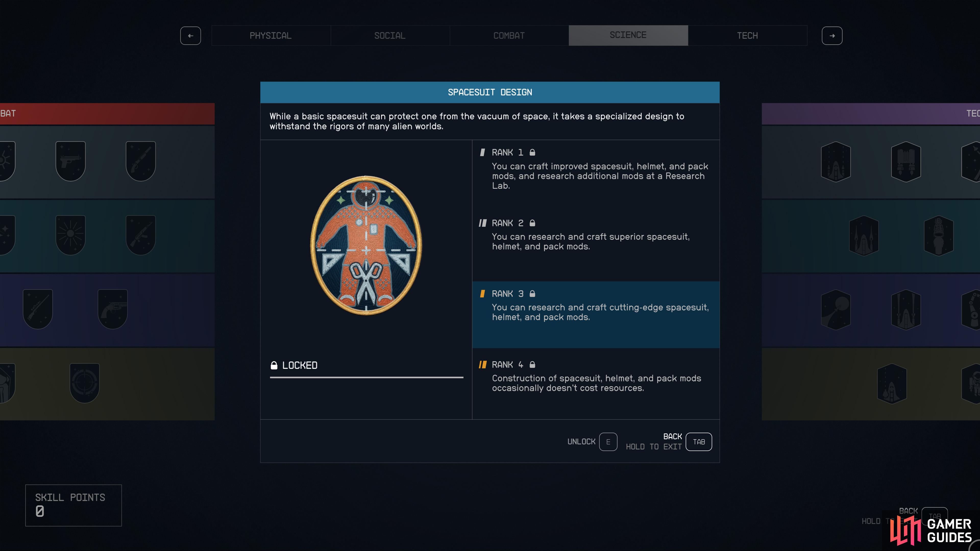Click the padlock icon next to LOCKED
980x551 pixels.
pyautogui.click(x=274, y=366)
